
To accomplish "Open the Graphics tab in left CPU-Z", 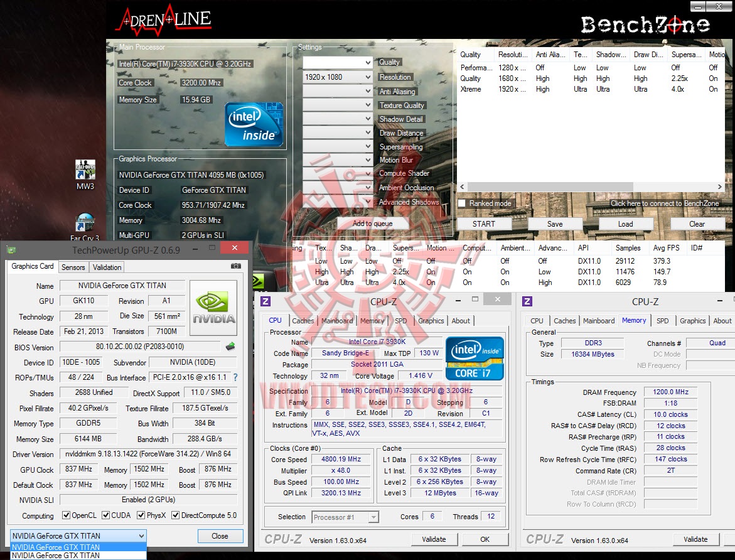I will (x=431, y=321).
